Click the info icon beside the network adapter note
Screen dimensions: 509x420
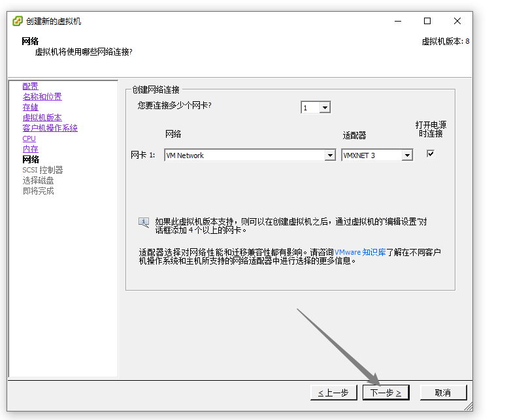point(144,223)
